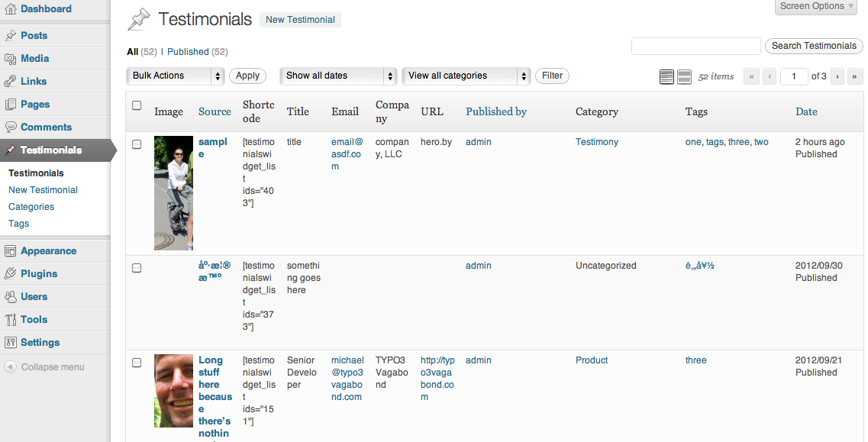
Task: Open Plugins via its plug icon
Action: click(10, 274)
